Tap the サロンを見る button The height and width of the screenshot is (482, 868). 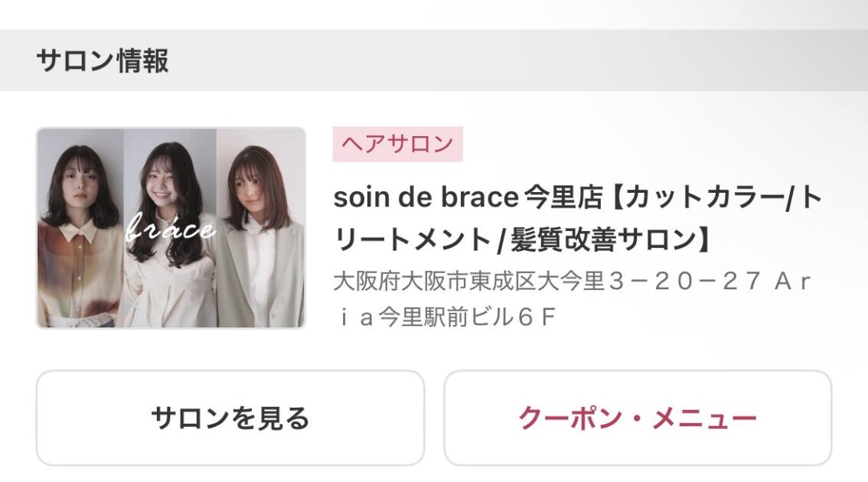[230, 418]
